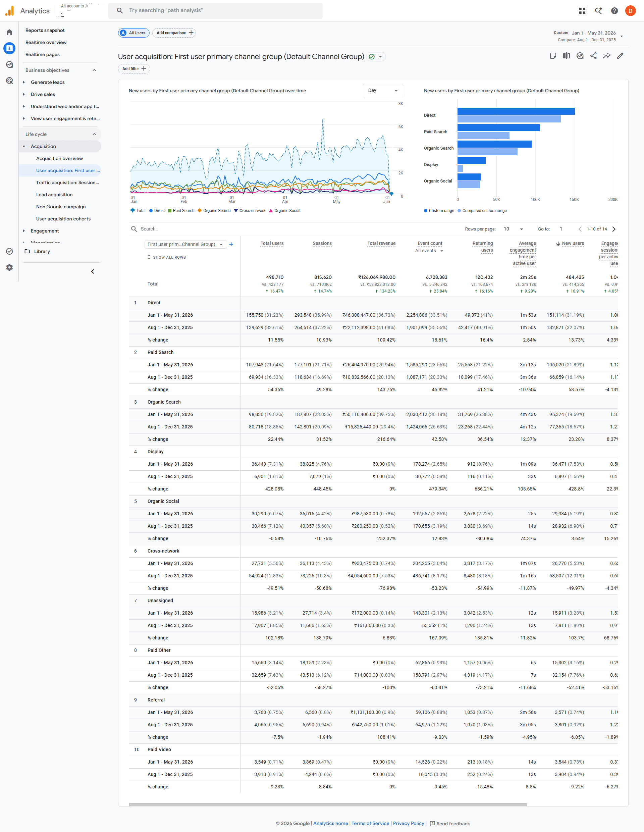Collapse the Life cycle section
Screen dimensions: 644x832
[95, 134]
